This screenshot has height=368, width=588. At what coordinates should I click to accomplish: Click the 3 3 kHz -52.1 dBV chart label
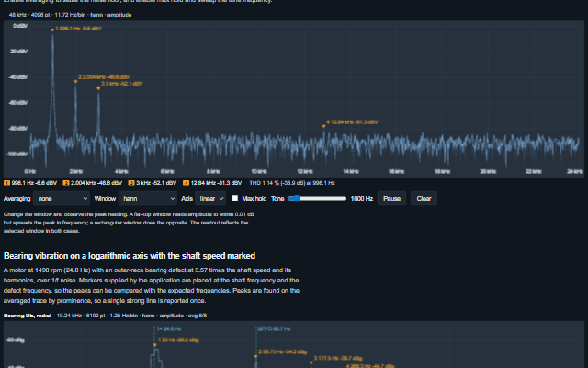pyautogui.click(x=122, y=84)
